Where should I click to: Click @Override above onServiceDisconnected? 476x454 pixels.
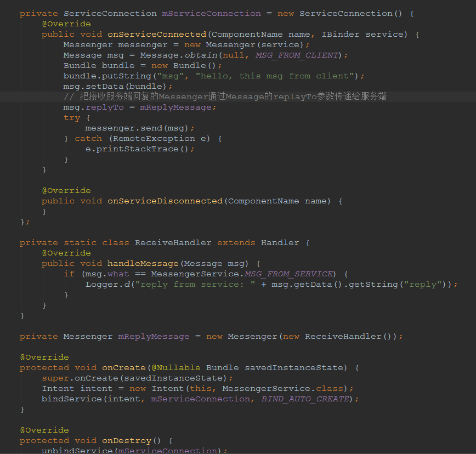[66, 191]
